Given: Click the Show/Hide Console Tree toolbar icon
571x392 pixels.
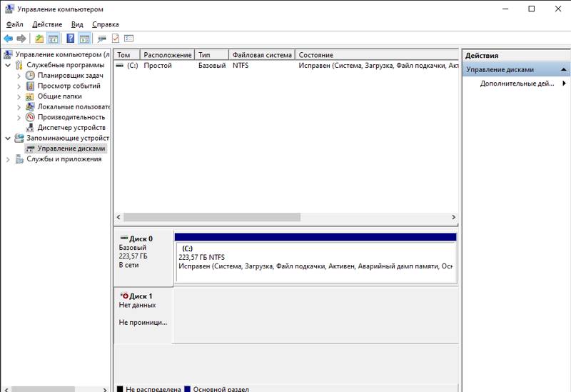Looking at the screenshot, I should (54, 39).
